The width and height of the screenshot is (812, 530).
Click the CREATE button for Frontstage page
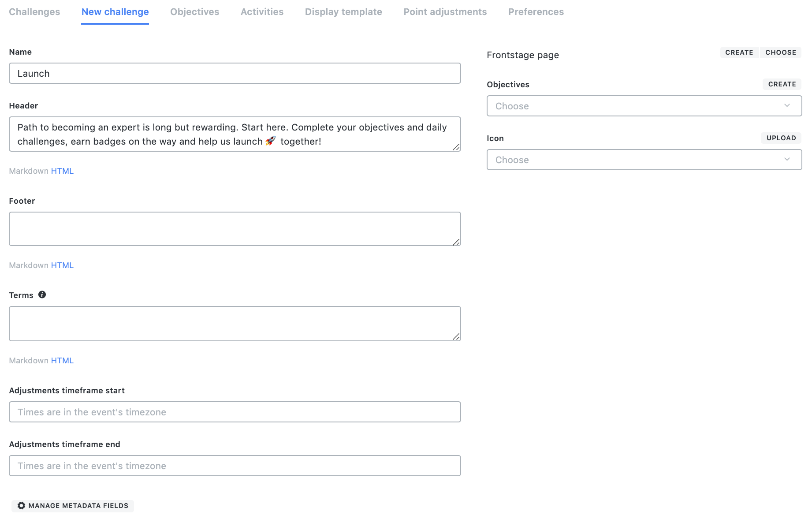pos(739,52)
